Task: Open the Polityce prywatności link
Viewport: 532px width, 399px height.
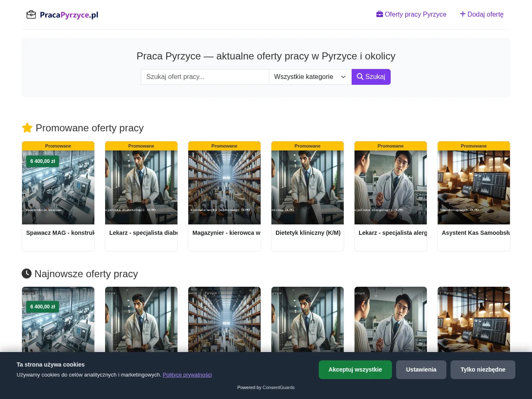Action: [187, 374]
